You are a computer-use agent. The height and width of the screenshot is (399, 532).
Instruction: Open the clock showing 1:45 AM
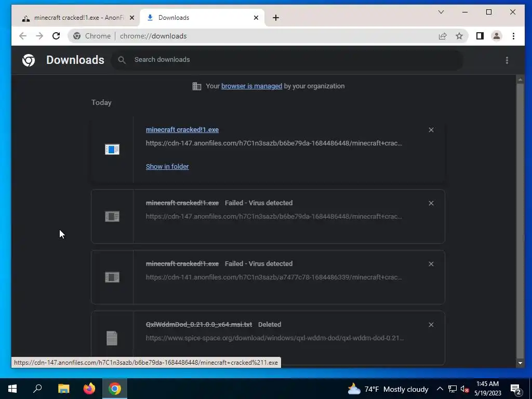(x=487, y=389)
